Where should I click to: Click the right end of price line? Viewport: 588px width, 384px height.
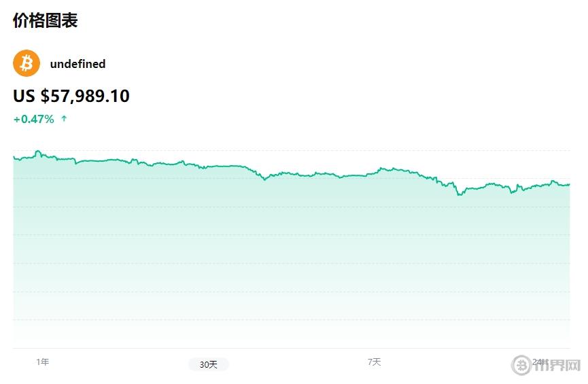pyautogui.click(x=569, y=184)
